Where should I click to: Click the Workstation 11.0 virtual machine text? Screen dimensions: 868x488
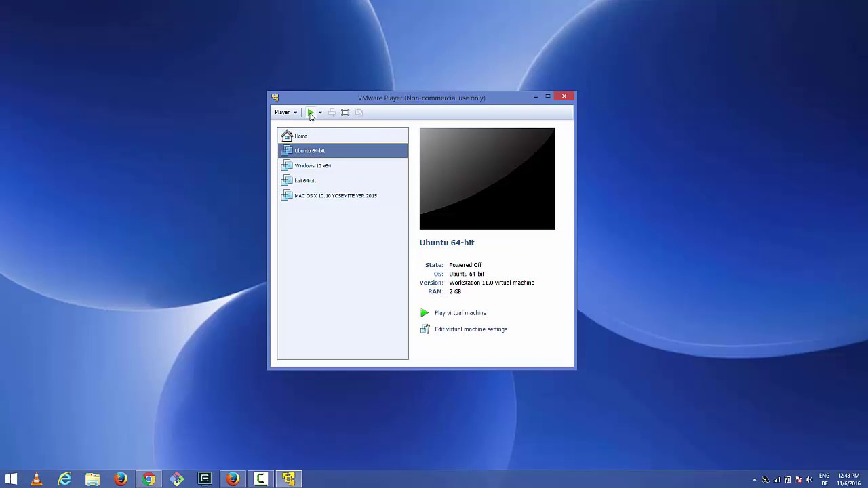click(492, 283)
